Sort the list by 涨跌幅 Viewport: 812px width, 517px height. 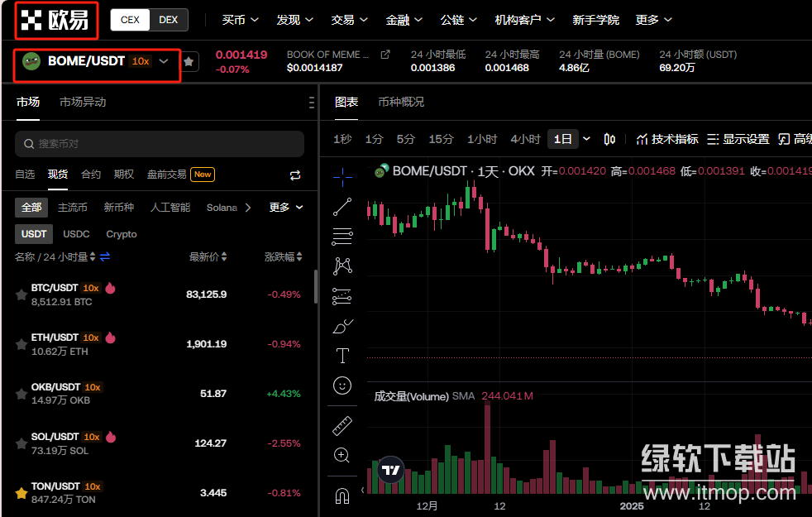click(x=284, y=256)
